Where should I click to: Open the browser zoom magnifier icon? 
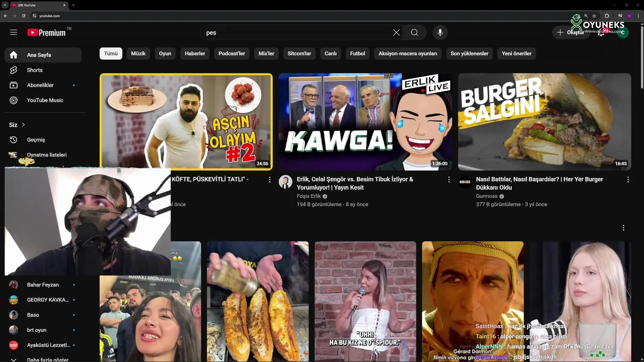(x=586, y=16)
